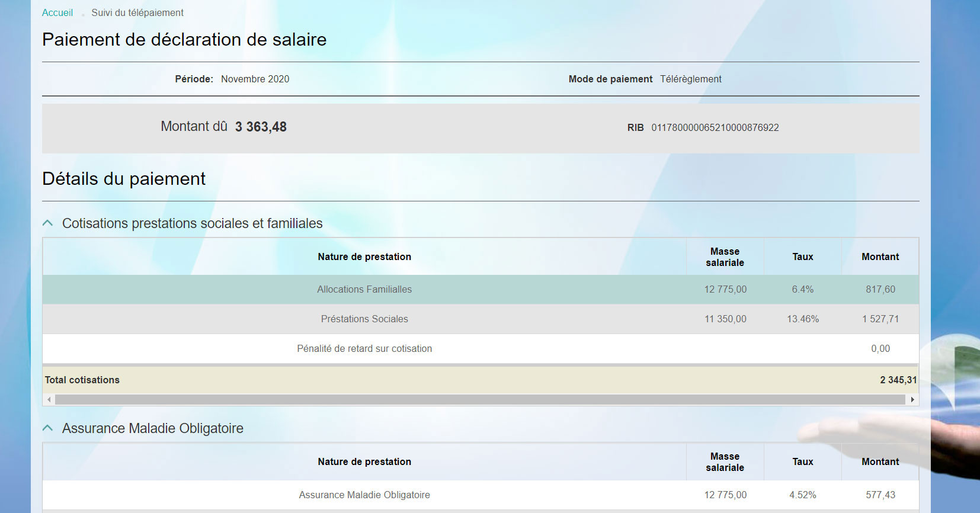Click the Accueil breadcrumb link

pos(57,12)
